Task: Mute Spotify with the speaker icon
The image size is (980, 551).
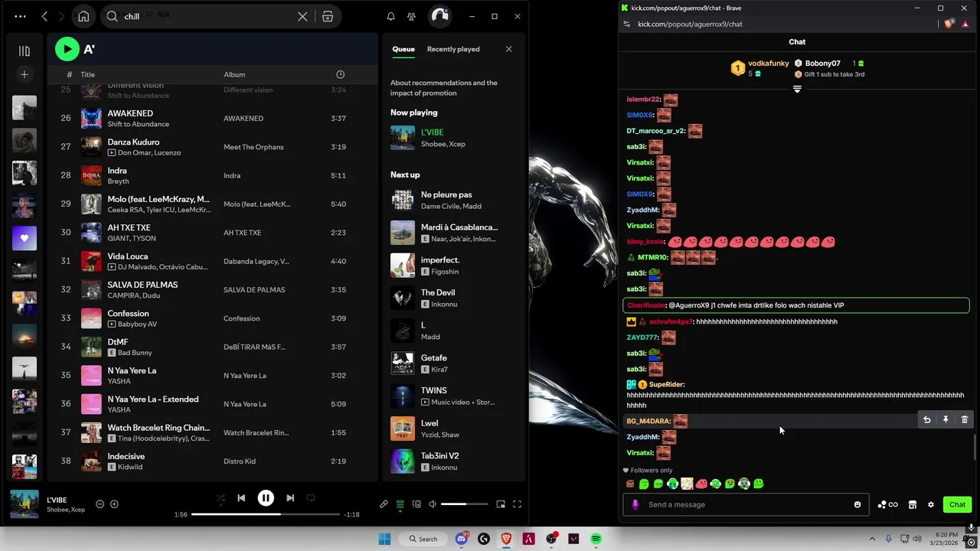Action: coord(433,504)
